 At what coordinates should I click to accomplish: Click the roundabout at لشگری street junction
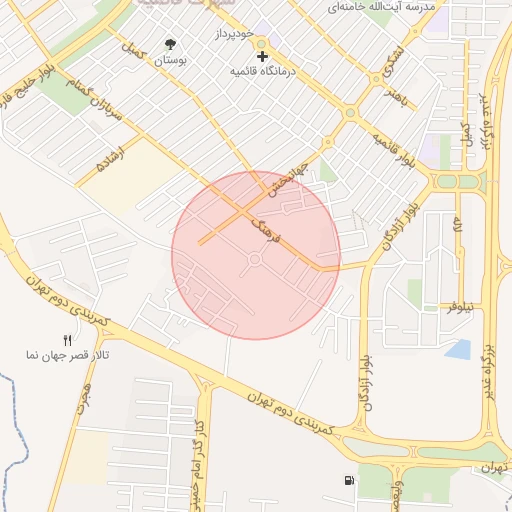click(376, 79)
